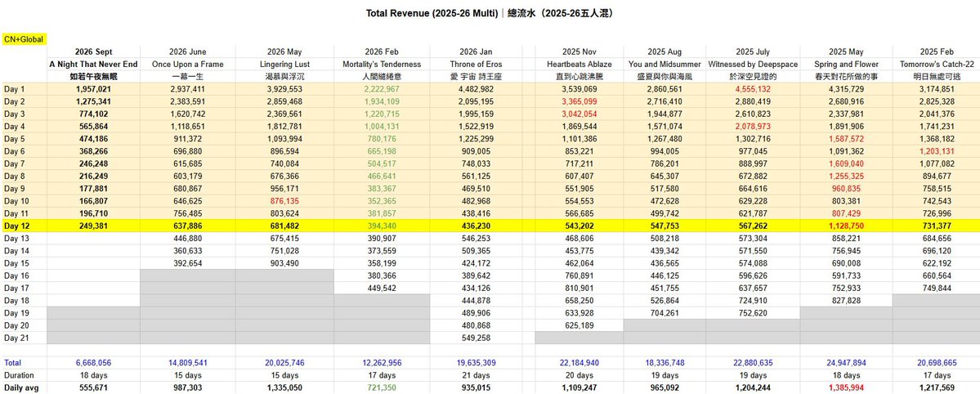
Task: Select red cell with value 1,203,131
Action: tap(936, 151)
